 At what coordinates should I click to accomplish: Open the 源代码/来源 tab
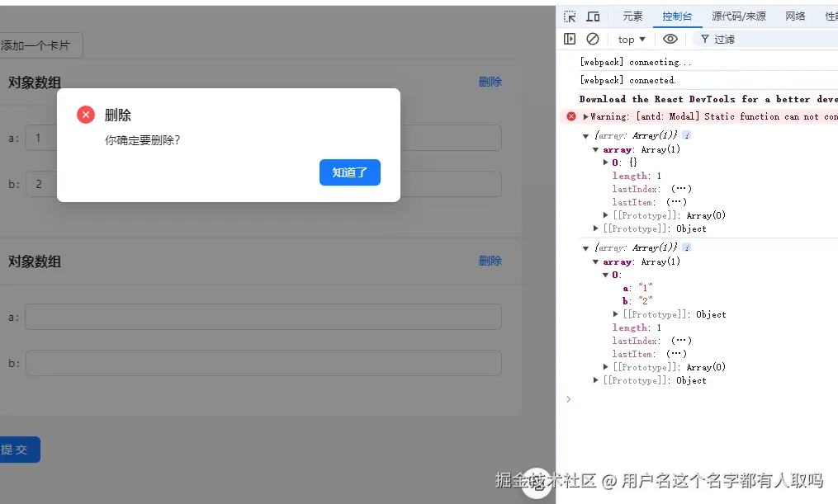tap(739, 16)
